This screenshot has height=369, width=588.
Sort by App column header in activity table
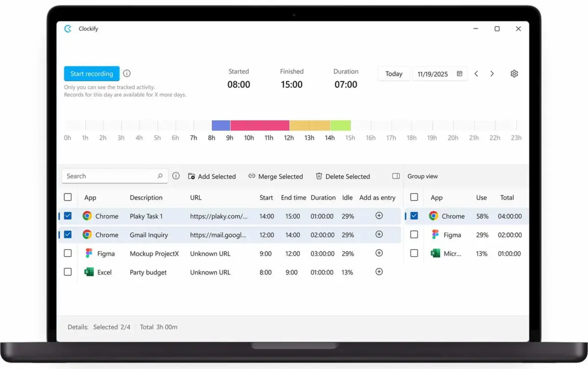[90, 197]
